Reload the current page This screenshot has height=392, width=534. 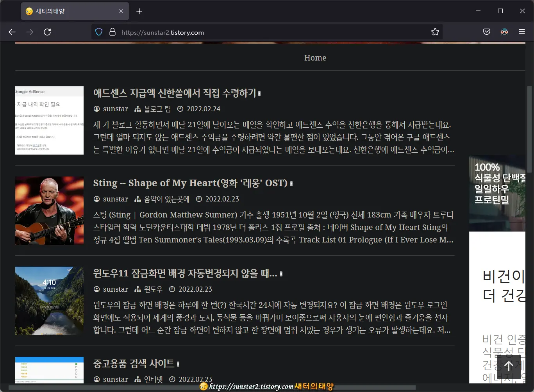[47, 32]
